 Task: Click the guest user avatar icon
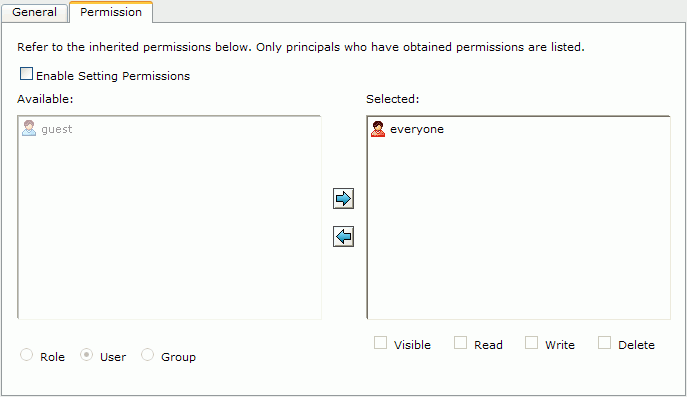pyautogui.click(x=29, y=128)
